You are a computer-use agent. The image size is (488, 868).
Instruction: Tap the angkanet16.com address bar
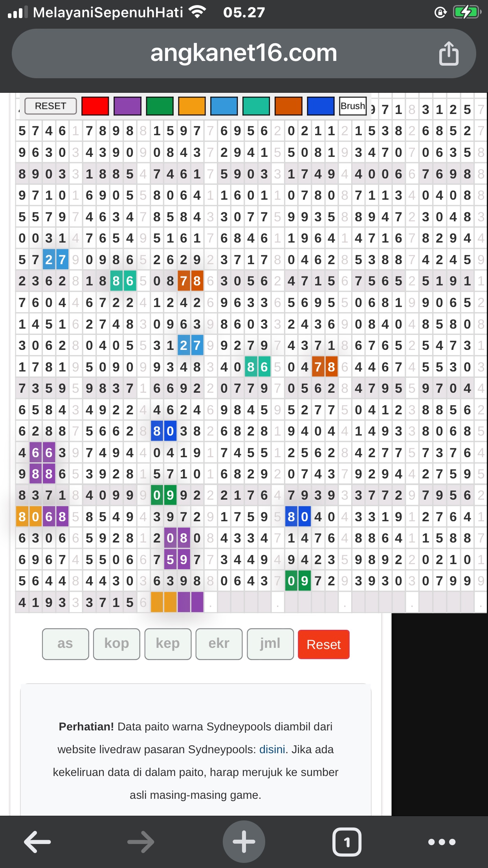[x=244, y=53]
